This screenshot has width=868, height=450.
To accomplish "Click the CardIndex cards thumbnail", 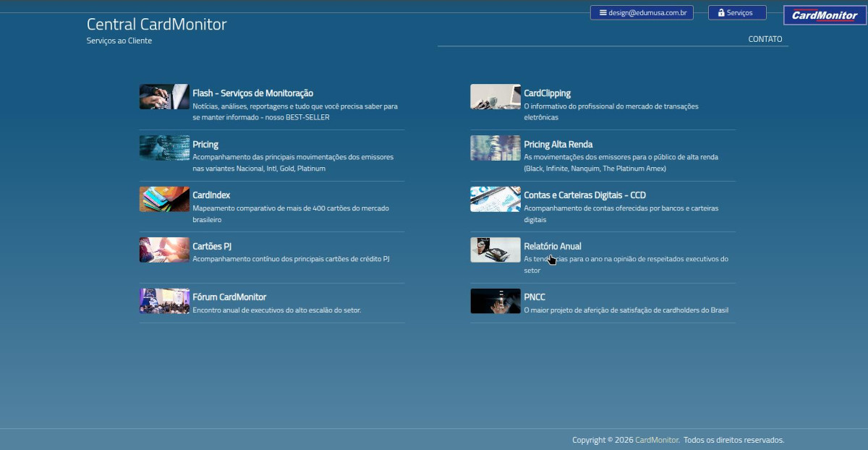I will click(164, 199).
